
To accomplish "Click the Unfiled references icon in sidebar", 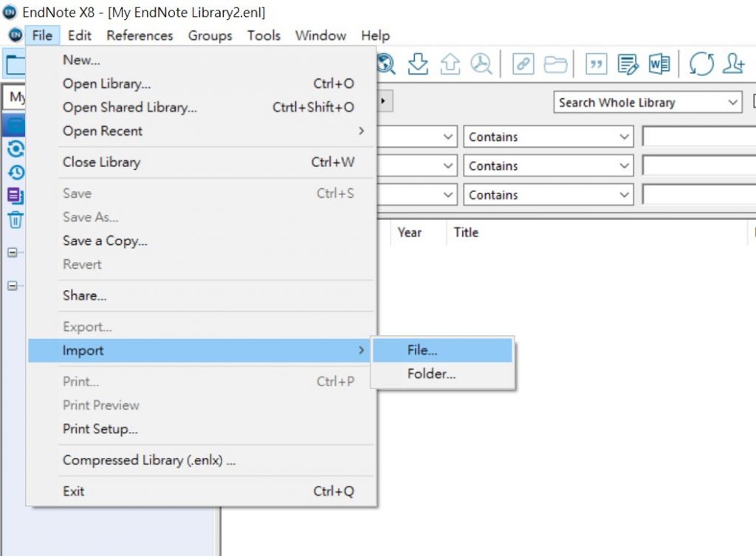I will [16, 196].
